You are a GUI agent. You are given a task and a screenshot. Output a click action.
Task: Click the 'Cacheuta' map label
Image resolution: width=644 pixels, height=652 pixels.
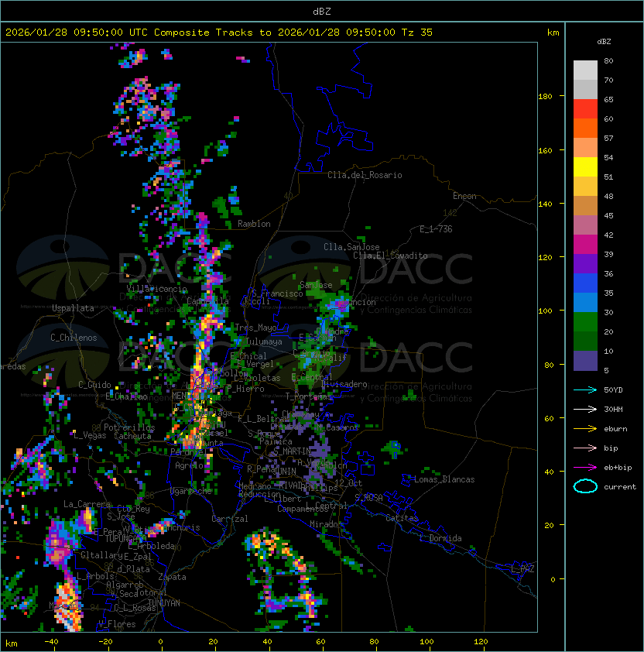(x=132, y=436)
